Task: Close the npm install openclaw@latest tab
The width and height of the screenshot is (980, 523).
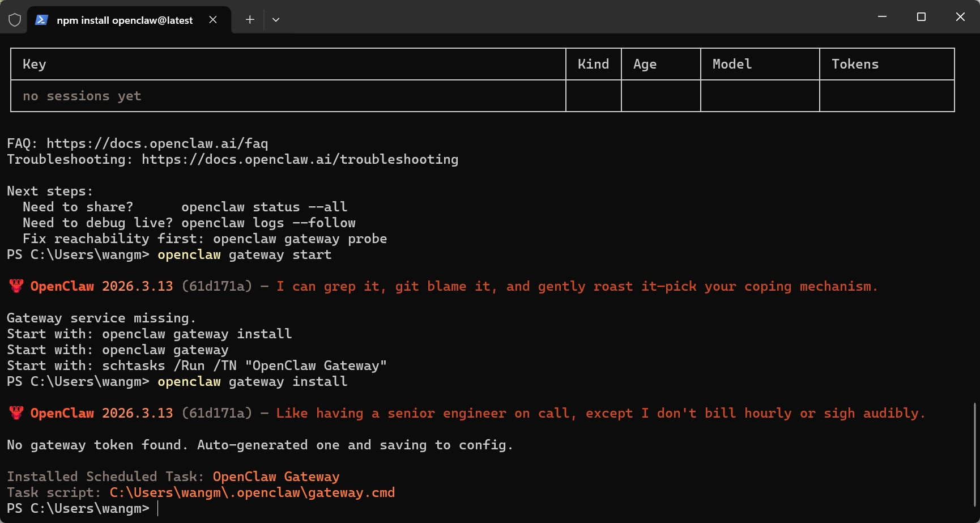Action: 213,20
